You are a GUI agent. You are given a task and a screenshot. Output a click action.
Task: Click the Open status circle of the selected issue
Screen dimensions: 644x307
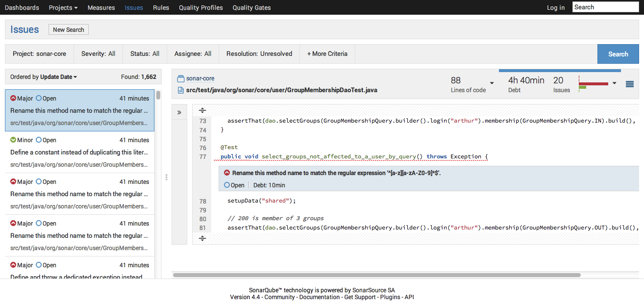tap(39, 99)
